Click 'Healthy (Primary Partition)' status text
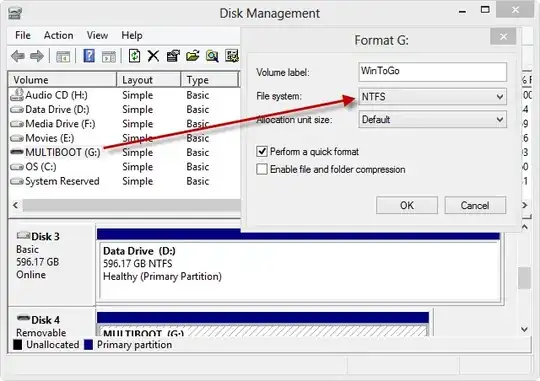Screen dimensions: 540x381 (x=162, y=276)
